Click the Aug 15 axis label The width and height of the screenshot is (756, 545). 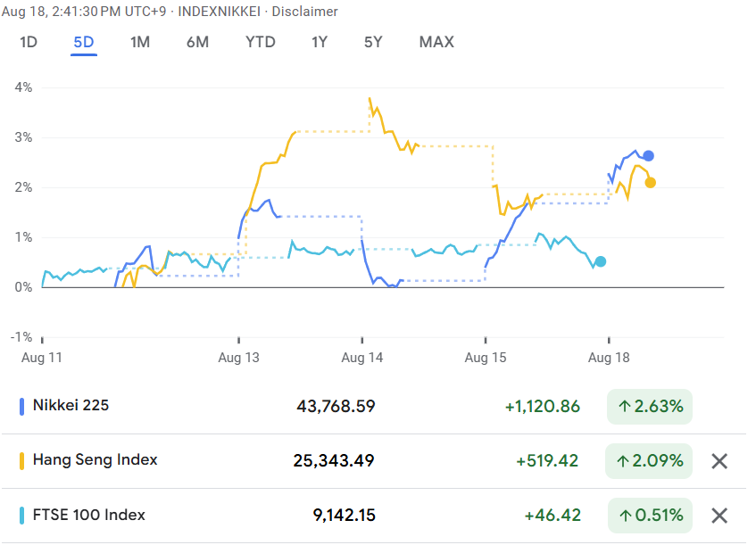coord(486,358)
